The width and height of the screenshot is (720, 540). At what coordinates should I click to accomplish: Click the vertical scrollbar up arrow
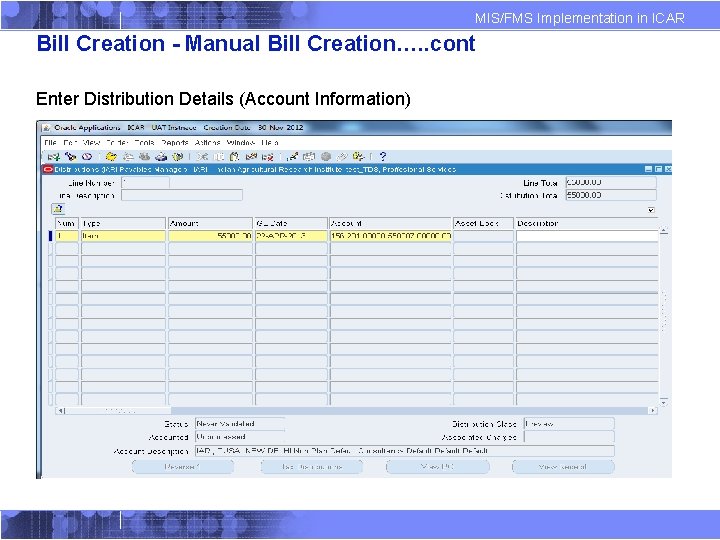(664, 230)
